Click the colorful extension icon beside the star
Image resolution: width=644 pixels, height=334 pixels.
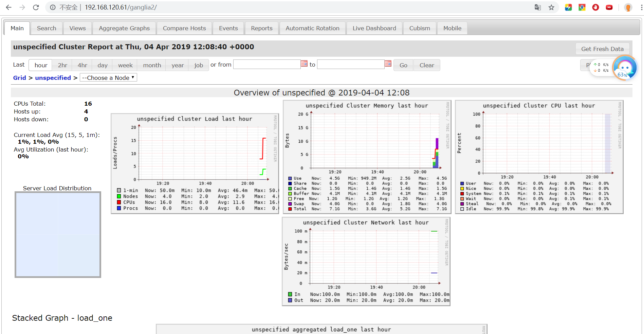(568, 7)
